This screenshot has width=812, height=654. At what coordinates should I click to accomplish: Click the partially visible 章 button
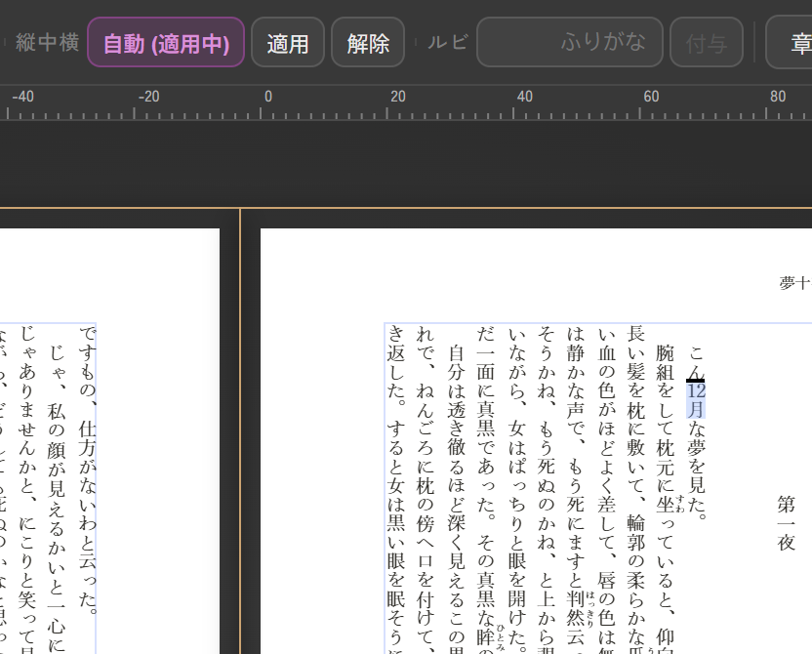tap(789, 42)
